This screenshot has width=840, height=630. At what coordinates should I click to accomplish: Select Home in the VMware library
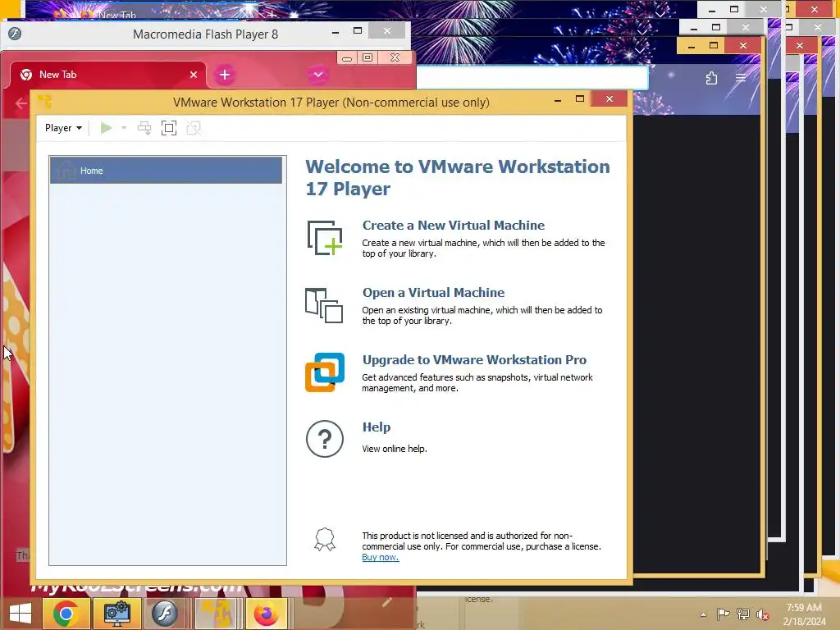coord(166,171)
